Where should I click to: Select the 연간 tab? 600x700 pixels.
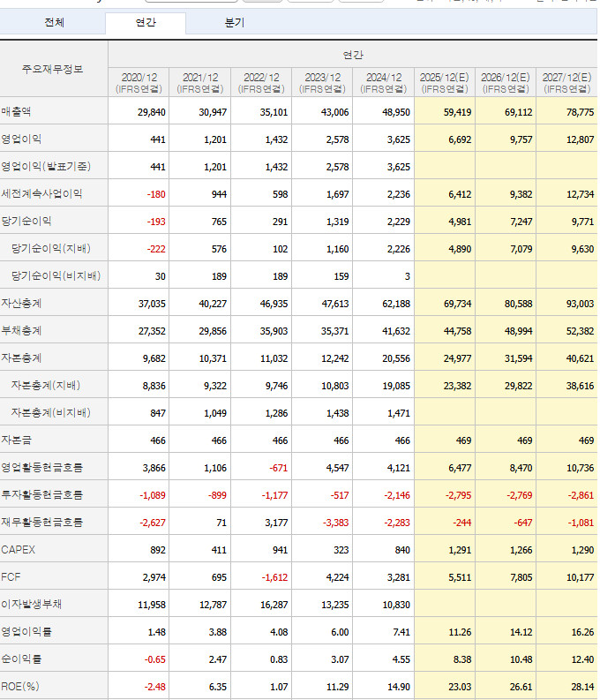(x=146, y=22)
